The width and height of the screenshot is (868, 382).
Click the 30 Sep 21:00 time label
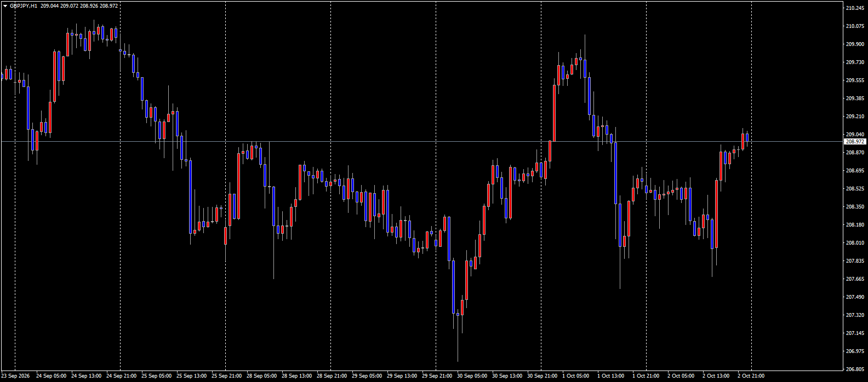pos(542,376)
